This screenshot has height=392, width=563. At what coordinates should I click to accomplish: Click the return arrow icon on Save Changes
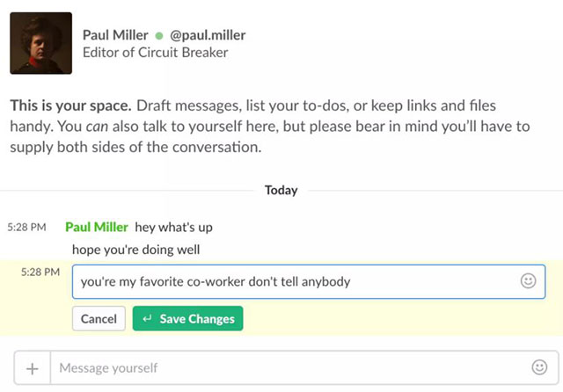coord(148,319)
